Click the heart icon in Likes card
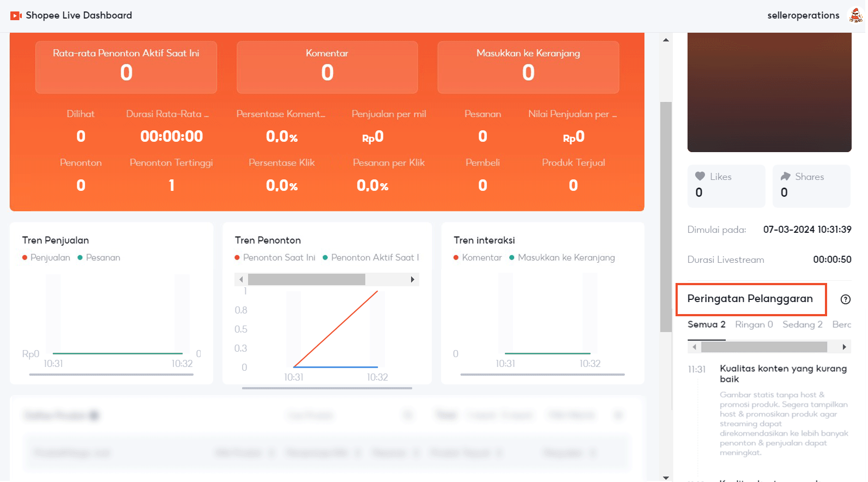 coord(700,176)
